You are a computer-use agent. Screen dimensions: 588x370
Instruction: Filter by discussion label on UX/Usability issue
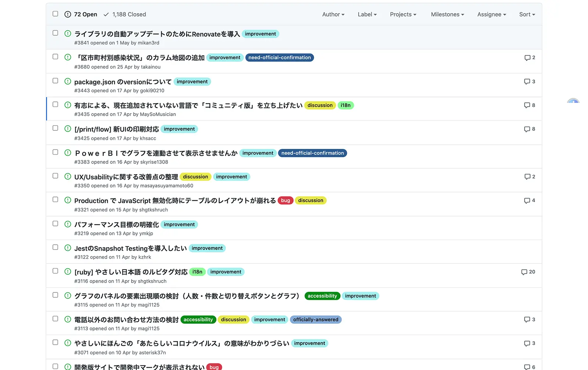pos(196,177)
